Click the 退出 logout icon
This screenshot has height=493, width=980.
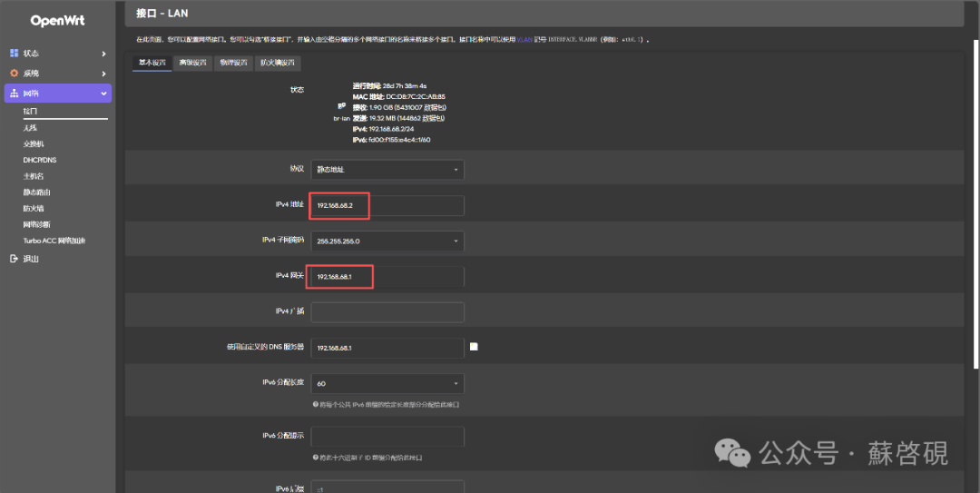coord(15,259)
